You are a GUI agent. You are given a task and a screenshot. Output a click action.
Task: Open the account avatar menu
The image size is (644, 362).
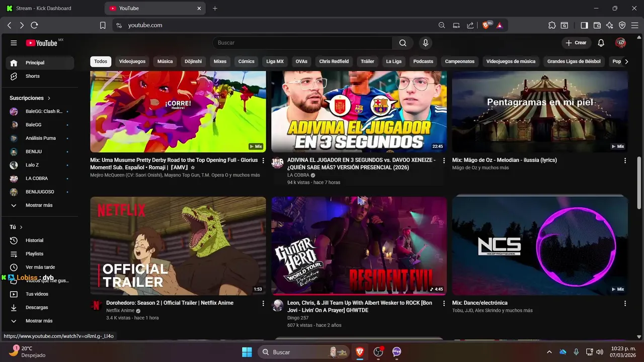pyautogui.click(x=620, y=43)
